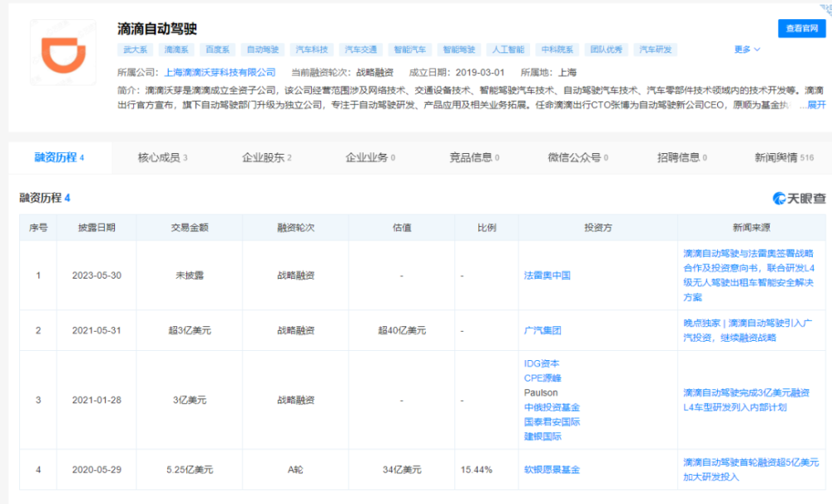Click the amount cell 超3亿美元
The image size is (832, 504).
[190, 330]
